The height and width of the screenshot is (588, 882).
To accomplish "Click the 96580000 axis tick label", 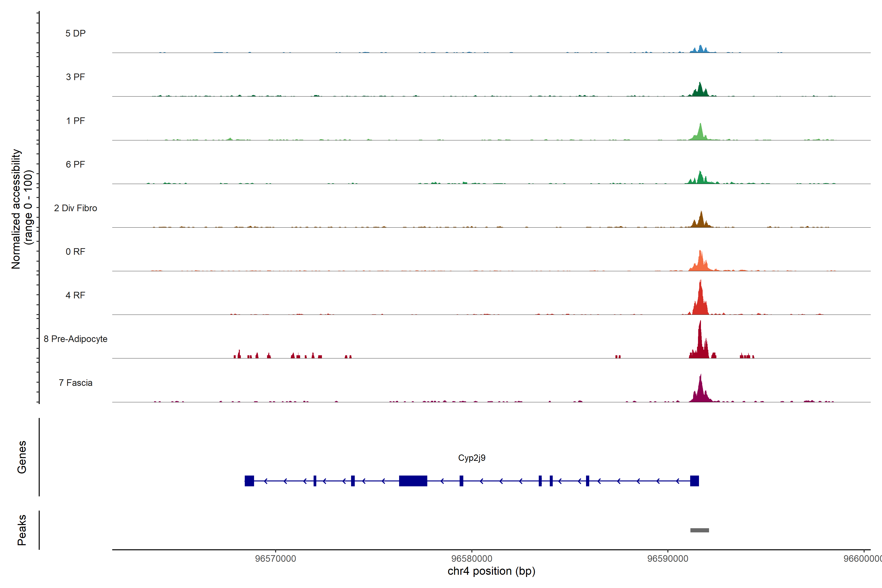I will (471, 558).
